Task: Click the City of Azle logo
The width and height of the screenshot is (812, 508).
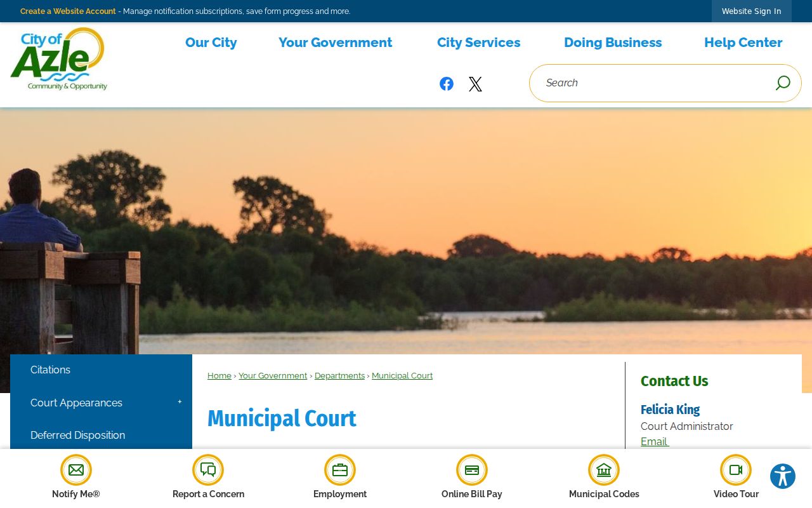Action: [x=59, y=59]
